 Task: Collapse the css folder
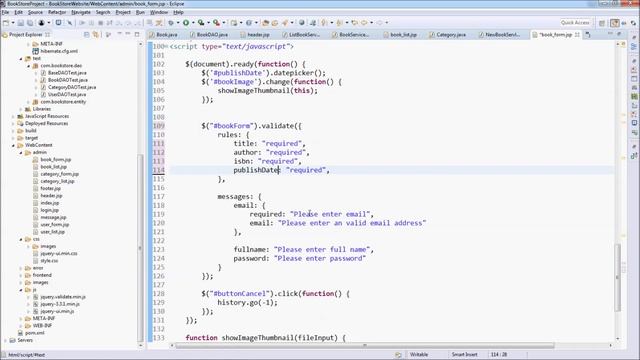[21, 239]
